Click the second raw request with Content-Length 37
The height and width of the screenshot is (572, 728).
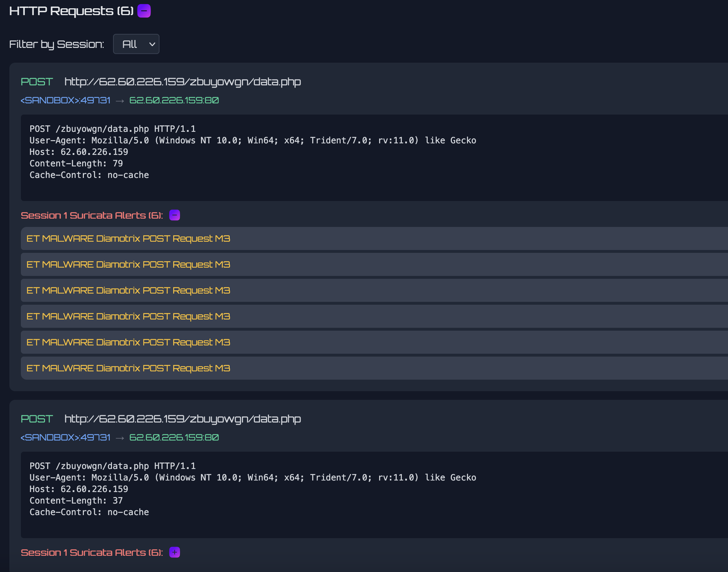tap(252, 489)
